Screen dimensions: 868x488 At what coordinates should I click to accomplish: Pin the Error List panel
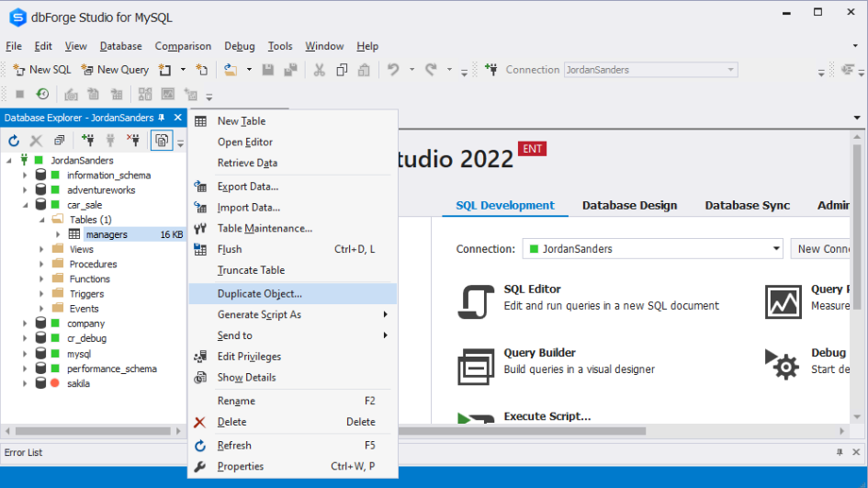click(x=840, y=452)
